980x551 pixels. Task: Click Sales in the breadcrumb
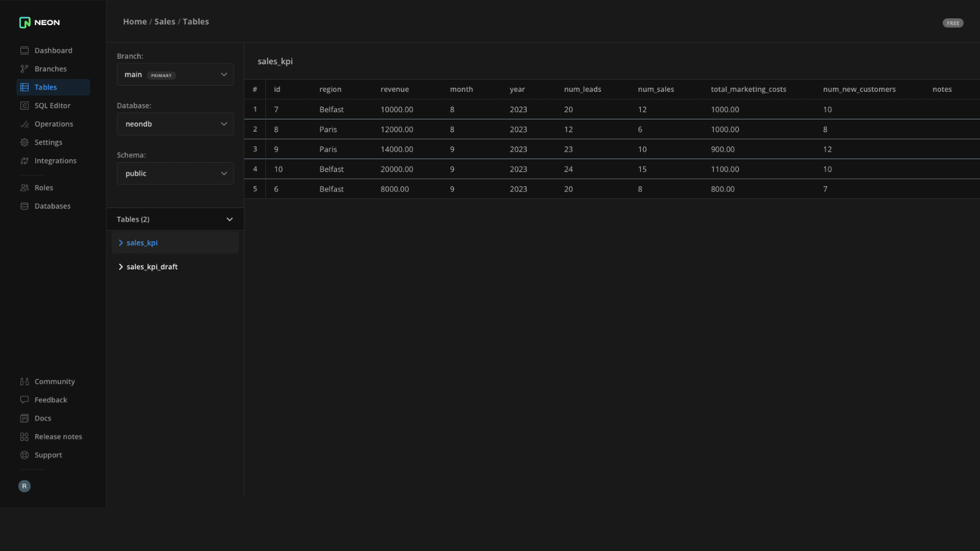point(165,21)
